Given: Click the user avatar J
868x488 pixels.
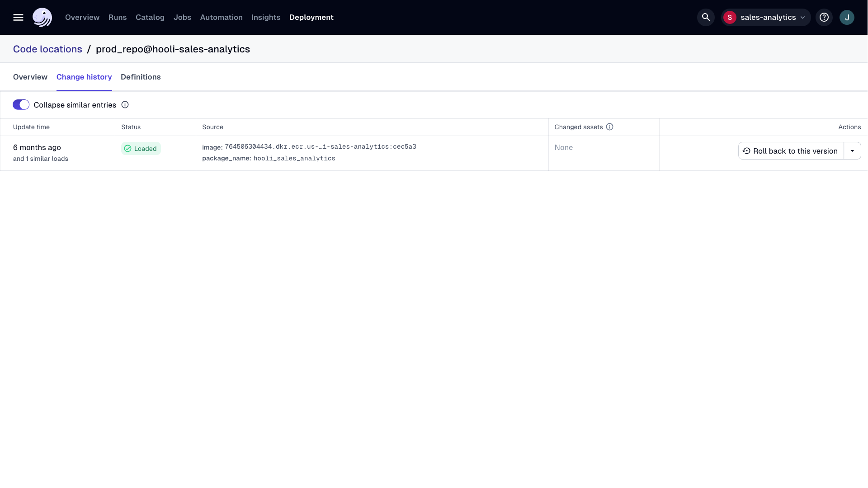Looking at the screenshot, I should point(847,17).
